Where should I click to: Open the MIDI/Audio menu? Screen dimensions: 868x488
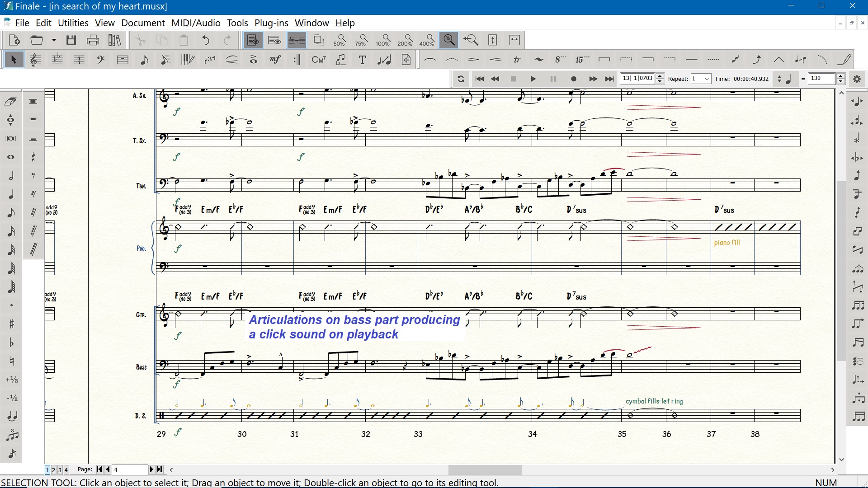pyautogui.click(x=196, y=23)
